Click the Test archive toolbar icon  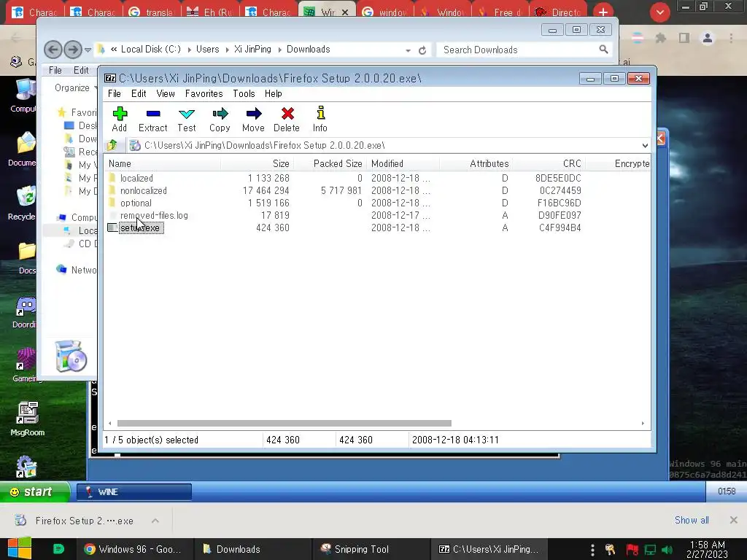click(186, 119)
